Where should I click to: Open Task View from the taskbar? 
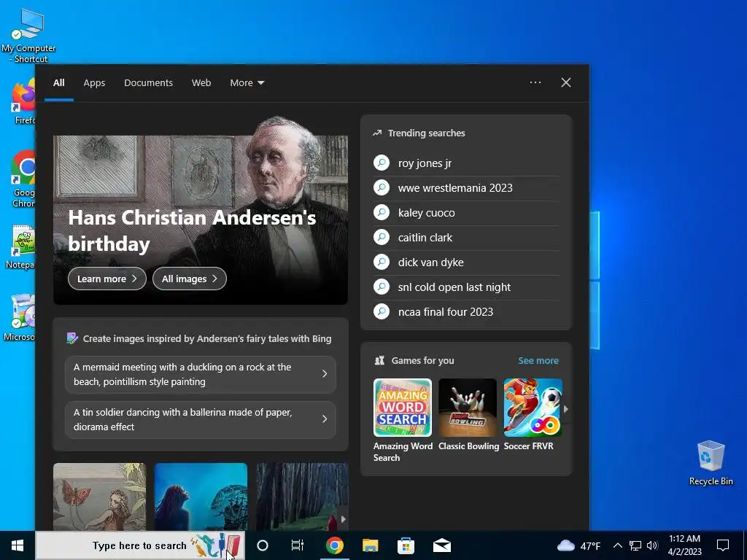[x=298, y=545]
